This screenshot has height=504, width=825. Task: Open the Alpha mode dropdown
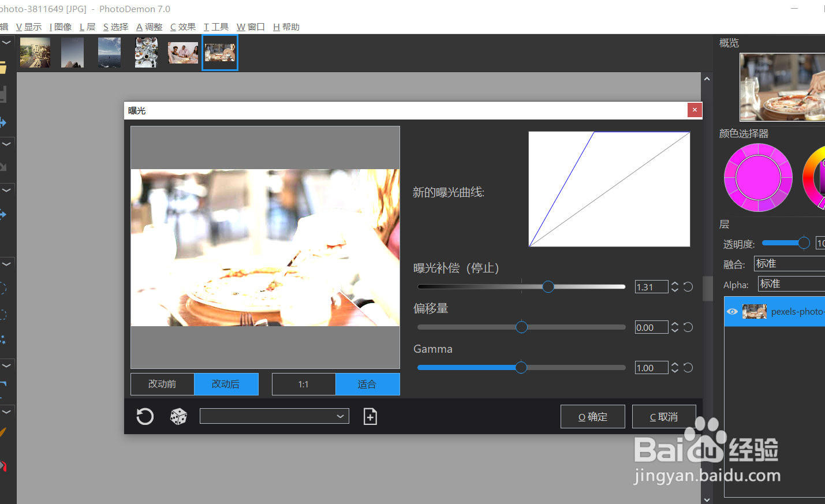(x=791, y=284)
